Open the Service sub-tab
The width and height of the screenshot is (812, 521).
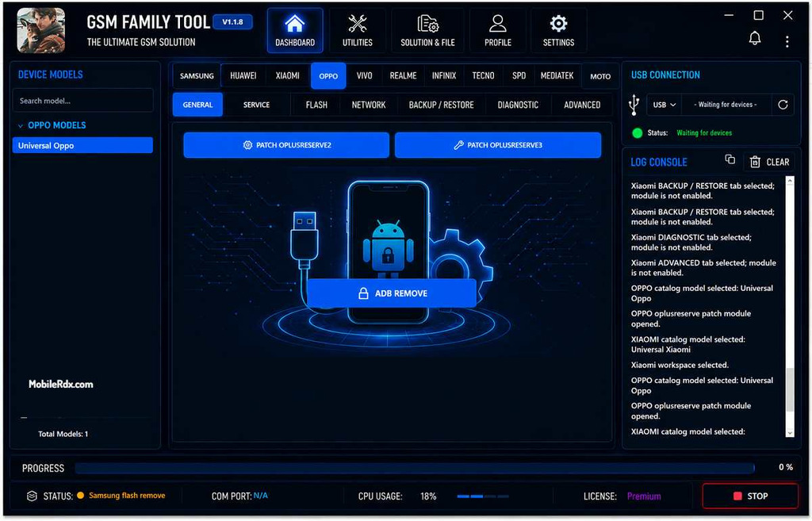pyautogui.click(x=256, y=105)
